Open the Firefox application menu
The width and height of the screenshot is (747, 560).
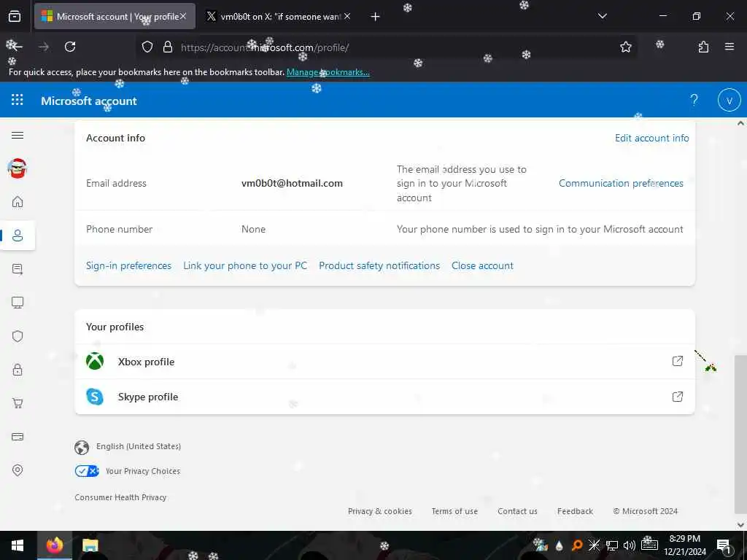729,47
